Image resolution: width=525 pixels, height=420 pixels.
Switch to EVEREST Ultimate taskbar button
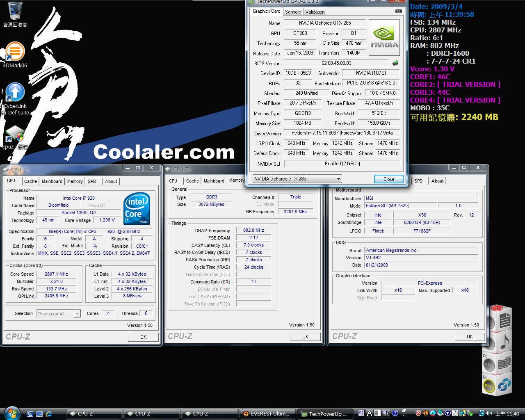pyautogui.click(x=267, y=414)
